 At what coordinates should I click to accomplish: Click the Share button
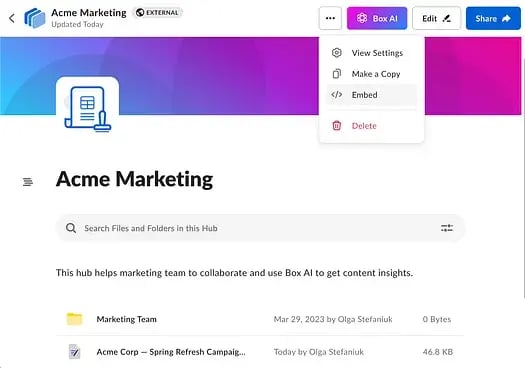click(493, 18)
